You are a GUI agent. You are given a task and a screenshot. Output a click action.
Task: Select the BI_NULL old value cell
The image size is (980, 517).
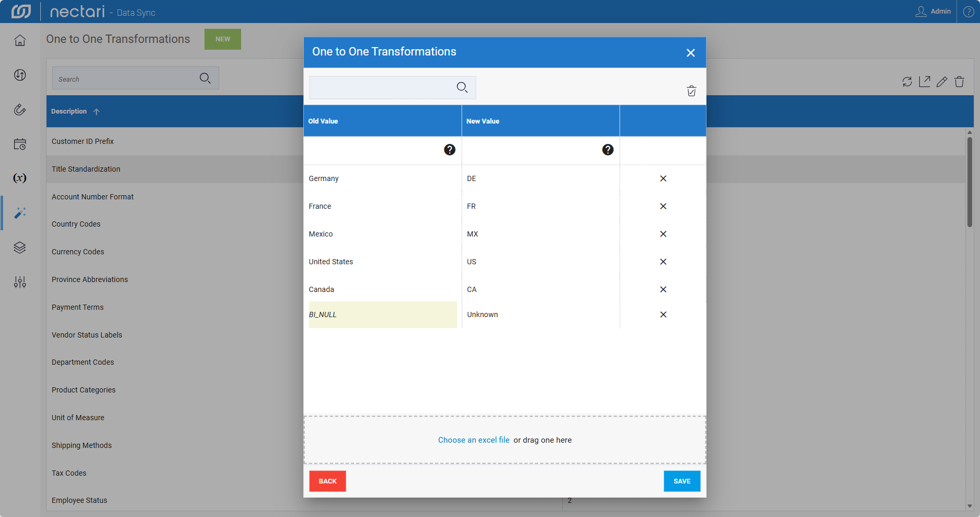point(383,314)
